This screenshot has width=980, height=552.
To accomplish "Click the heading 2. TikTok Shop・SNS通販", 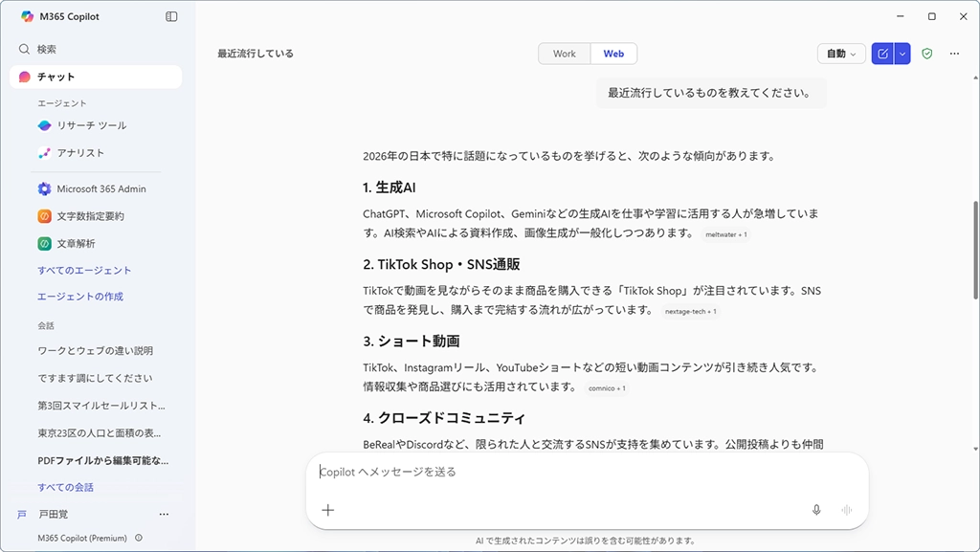I will [x=441, y=264].
